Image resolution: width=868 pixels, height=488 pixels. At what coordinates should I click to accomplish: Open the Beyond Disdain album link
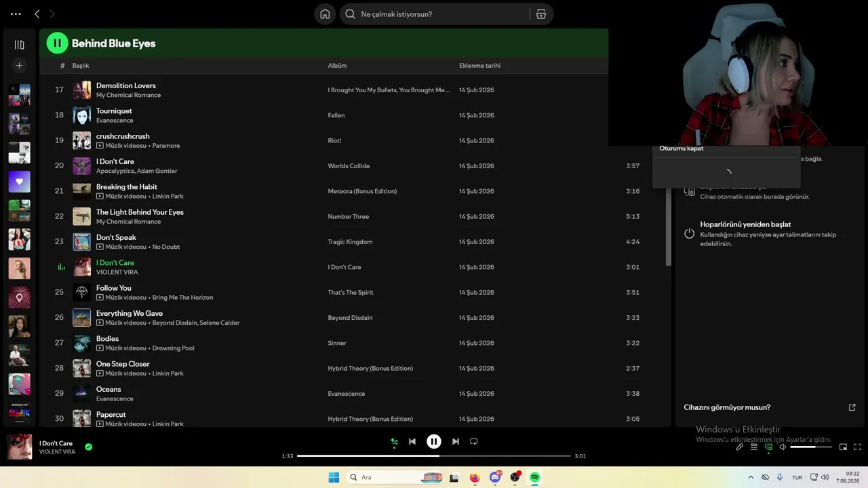pyautogui.click(x=350, y=318)
